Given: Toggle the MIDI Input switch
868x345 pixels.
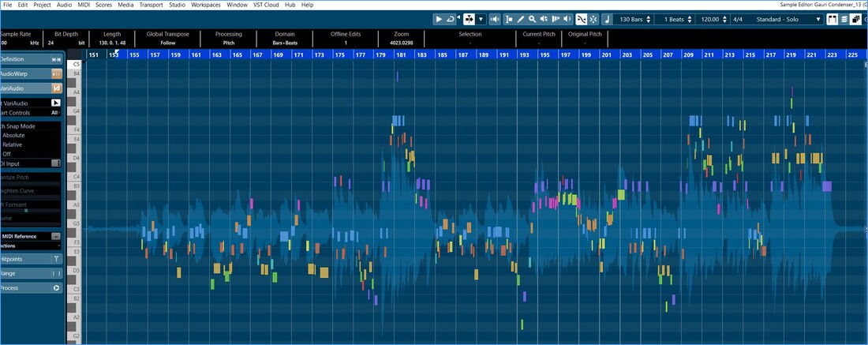Looking at the screenshot, I should click(x=56, y=163).
